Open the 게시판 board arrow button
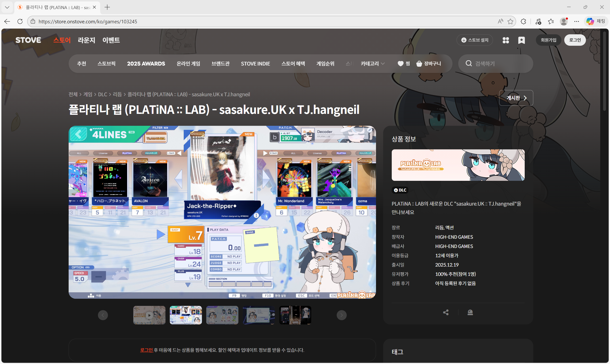This screenshot has height=364, width=610. click(516, 98)
